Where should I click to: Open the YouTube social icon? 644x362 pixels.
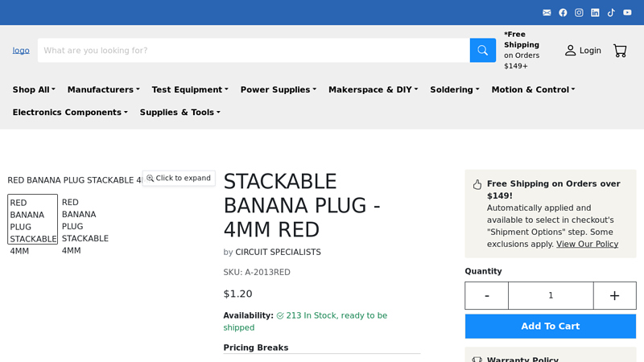(627, 13)
